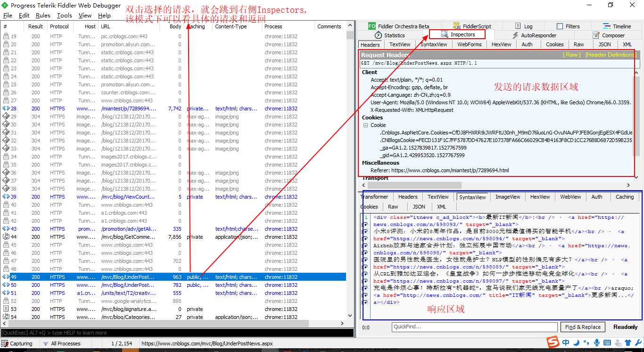The width and height of the screenshot is (644, 352).
Task: Select session 51 /units/text/T2/creativ row
Action: tap(173, 293)
